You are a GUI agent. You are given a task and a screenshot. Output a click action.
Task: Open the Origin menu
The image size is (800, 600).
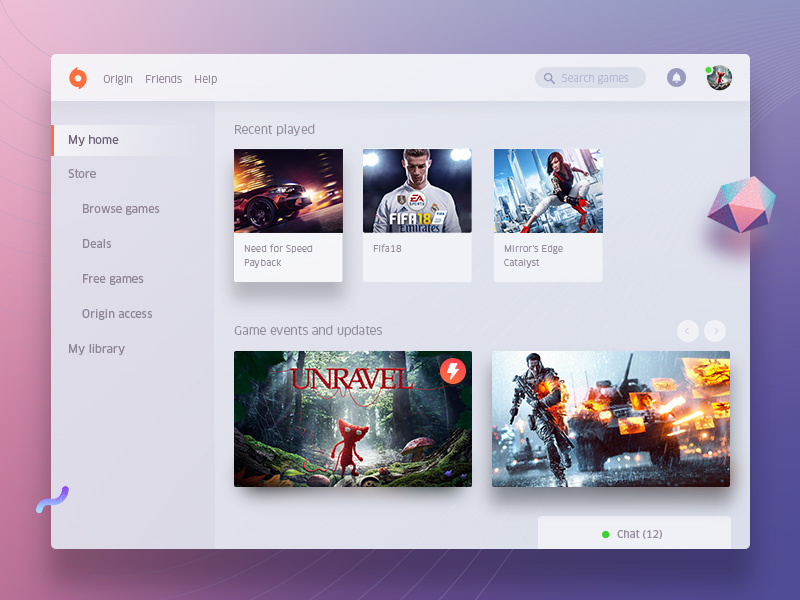[x=118, y=79]
